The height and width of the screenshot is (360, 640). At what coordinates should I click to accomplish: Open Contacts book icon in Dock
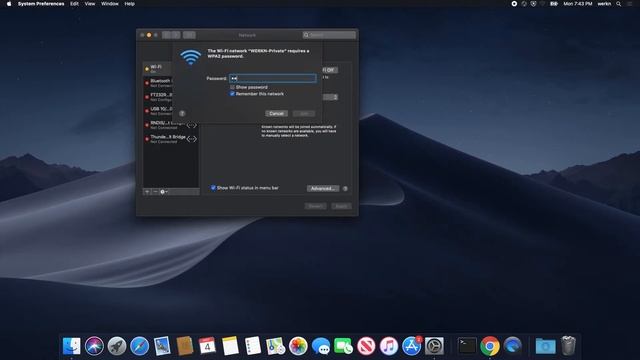(185, 346)
